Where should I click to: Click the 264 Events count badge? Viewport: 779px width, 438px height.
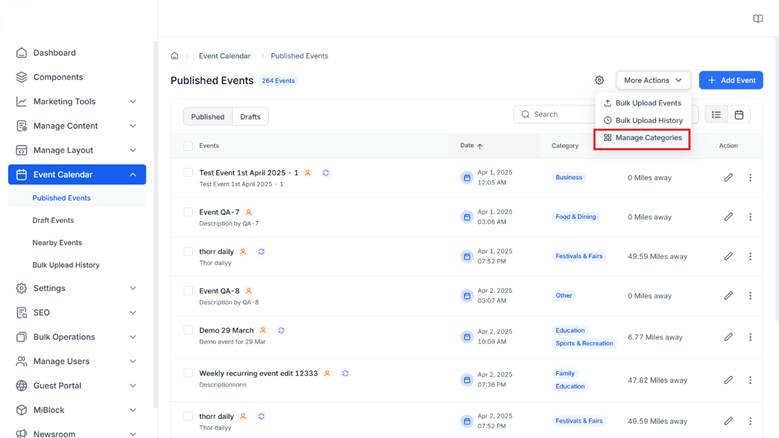[278, 80]
